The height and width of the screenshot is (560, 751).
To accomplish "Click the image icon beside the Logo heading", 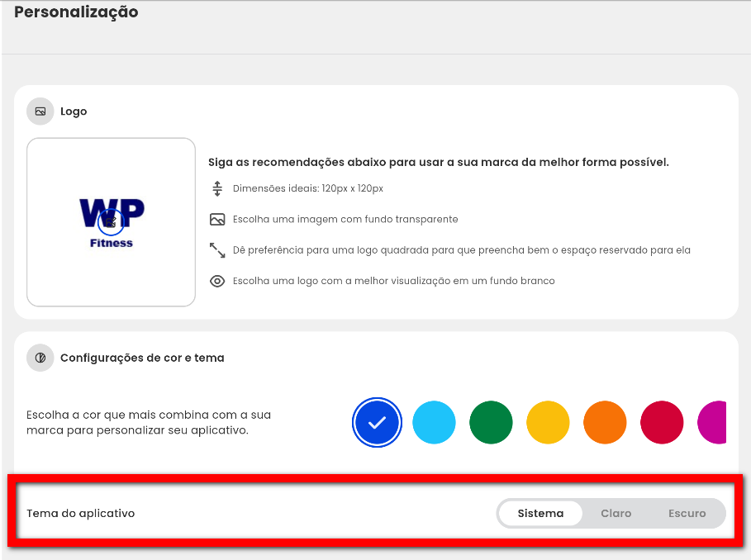I will click(x=40, y=112).
